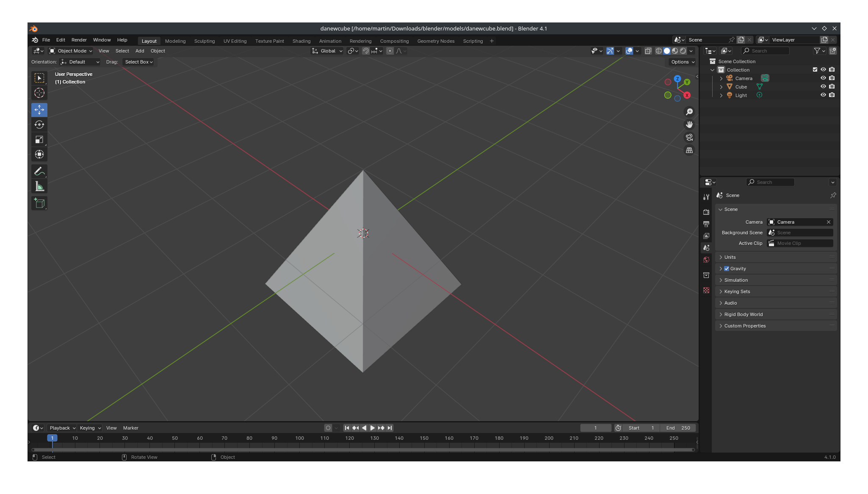Open the Render properties tab
868x494 pixels.
pyautogui.click(x=706, y=212)
